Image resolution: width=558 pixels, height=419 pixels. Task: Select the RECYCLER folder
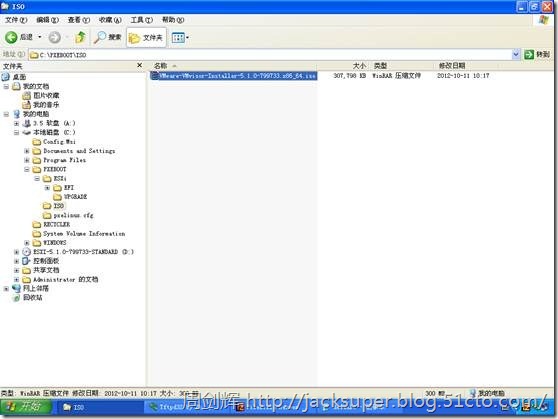(57, 225)
